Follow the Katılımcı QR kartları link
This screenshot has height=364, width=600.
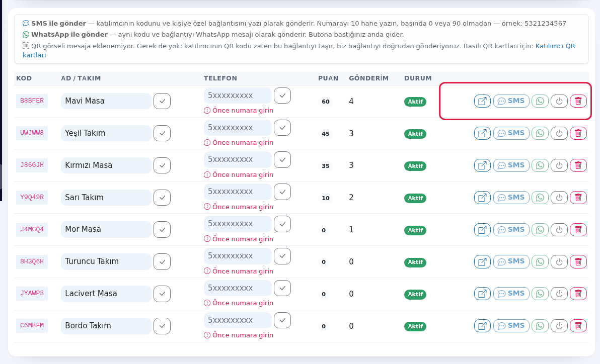click(555, 46)
